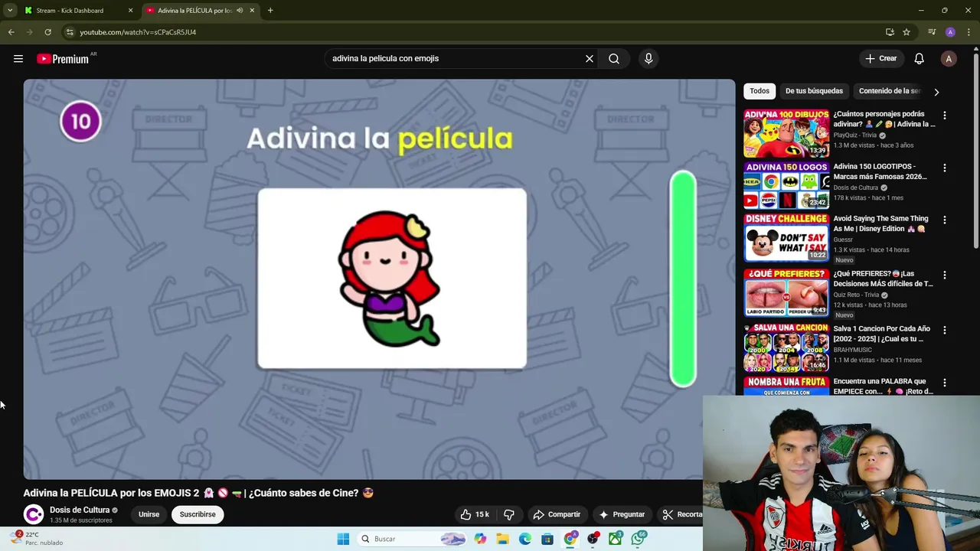The image size is (980, 551).
Task: Open 'ADIVINA 150 LOGOS' thumbnail
Action: 786,185
